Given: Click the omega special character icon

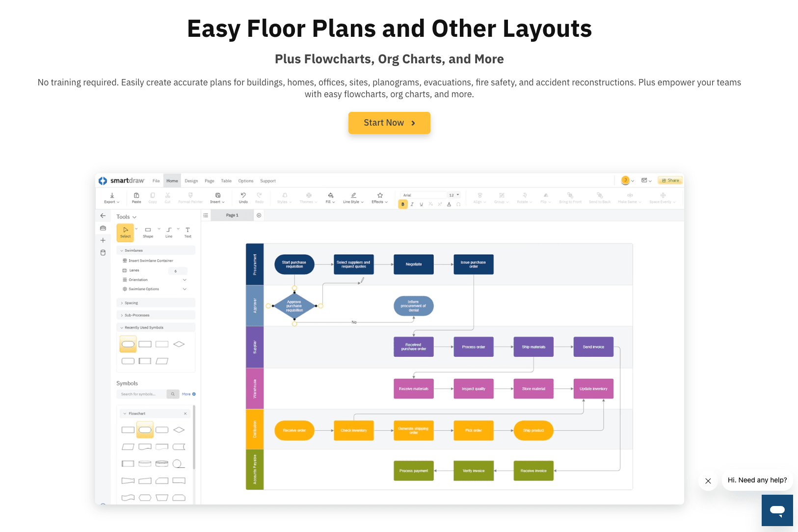Looking at the screenshot, I should (458, 204).
